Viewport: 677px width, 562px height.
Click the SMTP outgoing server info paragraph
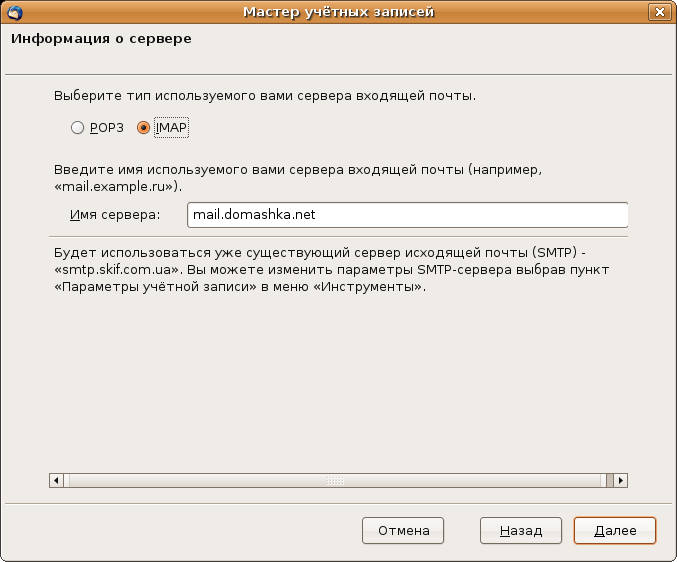point(325,270)
